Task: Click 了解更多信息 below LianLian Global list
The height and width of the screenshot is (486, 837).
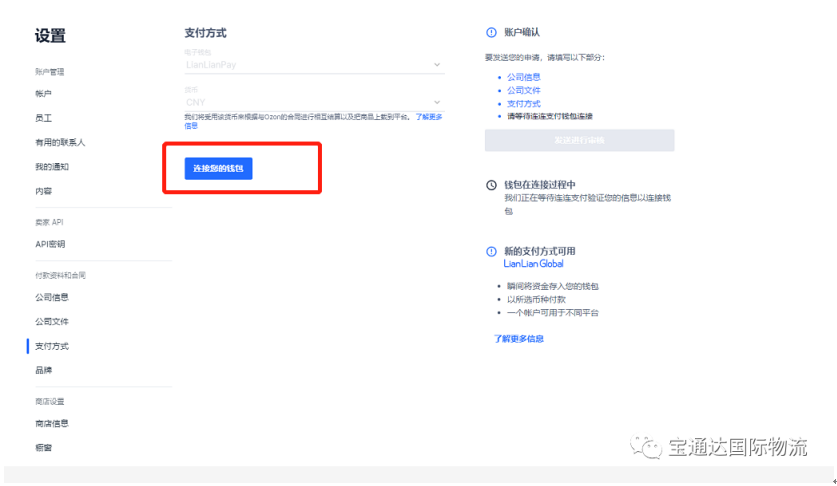Action: coord(519,339)
